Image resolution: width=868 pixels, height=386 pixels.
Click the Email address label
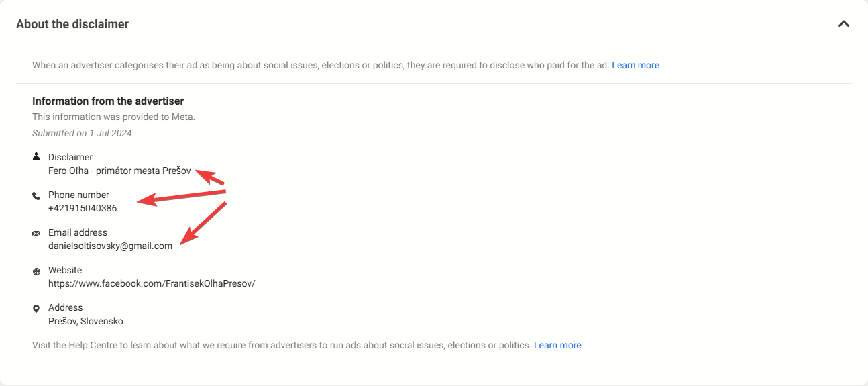[x=78, y=232]
